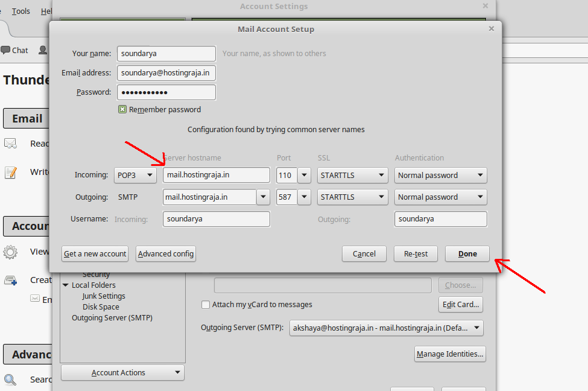Click the Done button
This screenshot has width=588, height=391.
pyautogui.click(x=467, y=253)
